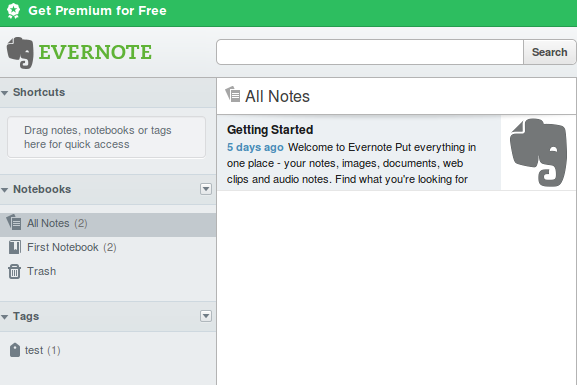This screenshot has width=577, height=385.
Task: Open First Notebook (2)
Action: (x=72, y=247)
